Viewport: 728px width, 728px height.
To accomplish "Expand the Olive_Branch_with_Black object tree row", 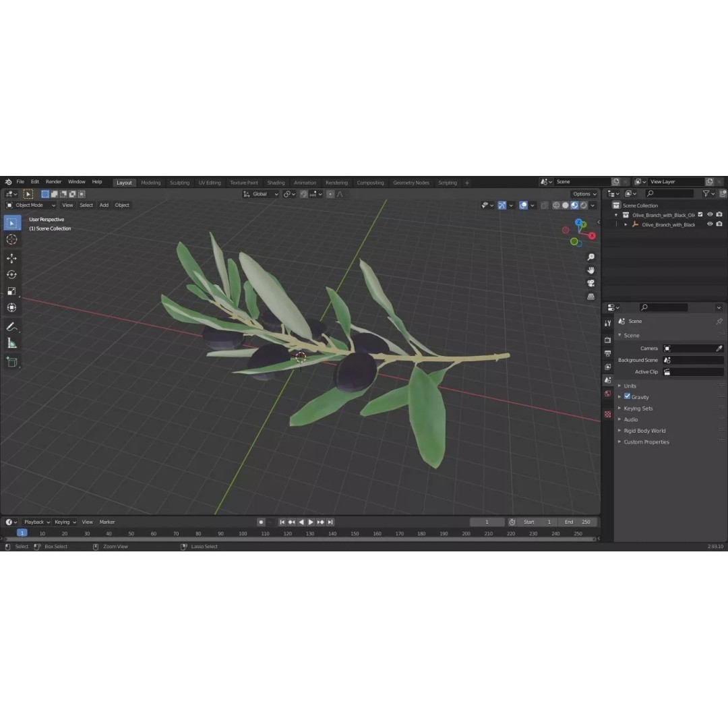I will tap(626, 224).
